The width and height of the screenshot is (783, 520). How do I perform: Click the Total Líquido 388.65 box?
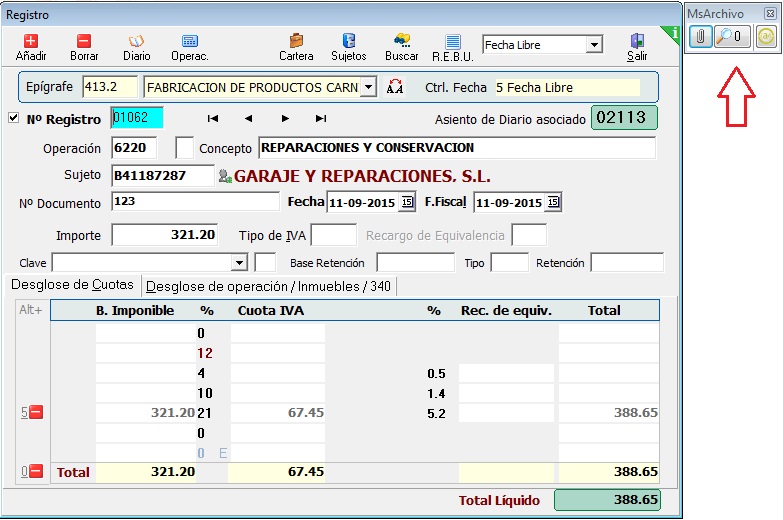pos(607,500)
